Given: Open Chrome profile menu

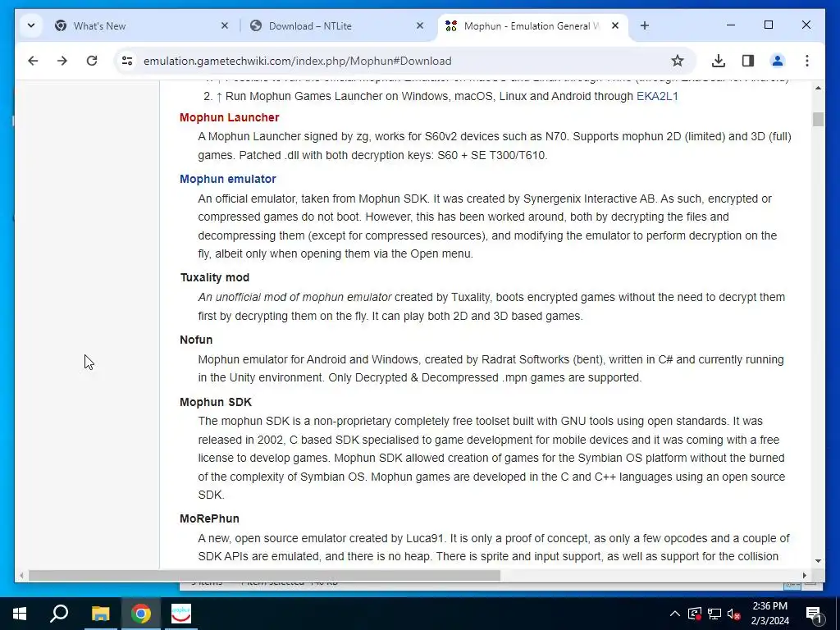Looking at the screenshot, I should click(778, 61).
